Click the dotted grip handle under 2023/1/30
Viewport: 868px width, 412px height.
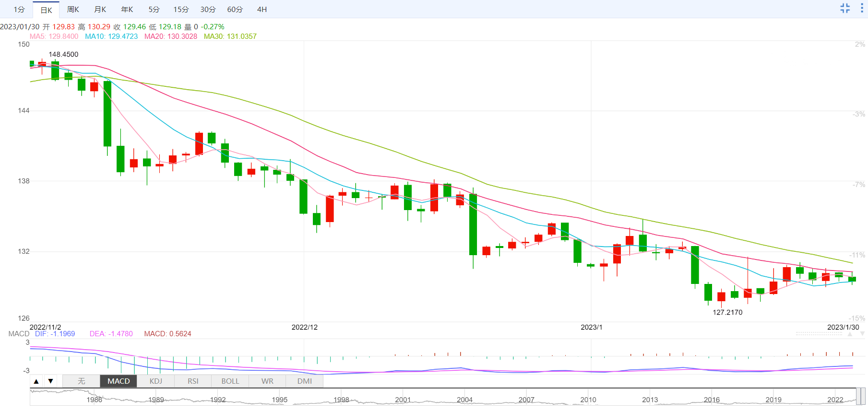tap(819, 334)
